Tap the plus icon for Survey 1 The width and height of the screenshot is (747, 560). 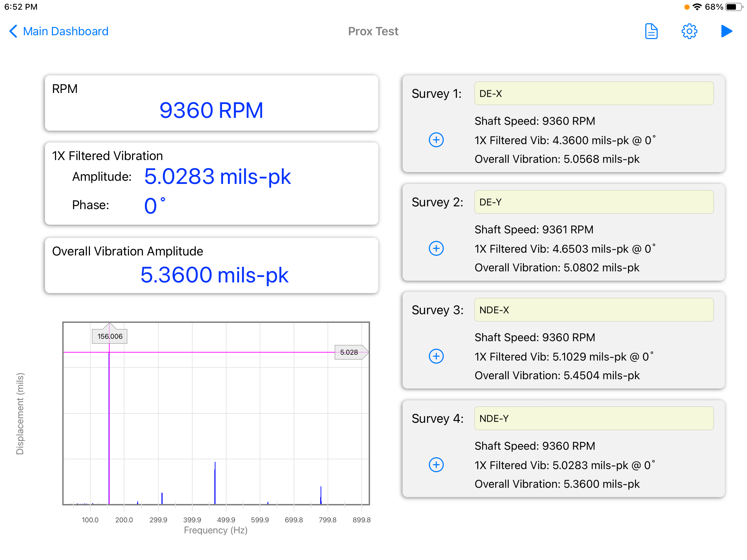point(436,140)
